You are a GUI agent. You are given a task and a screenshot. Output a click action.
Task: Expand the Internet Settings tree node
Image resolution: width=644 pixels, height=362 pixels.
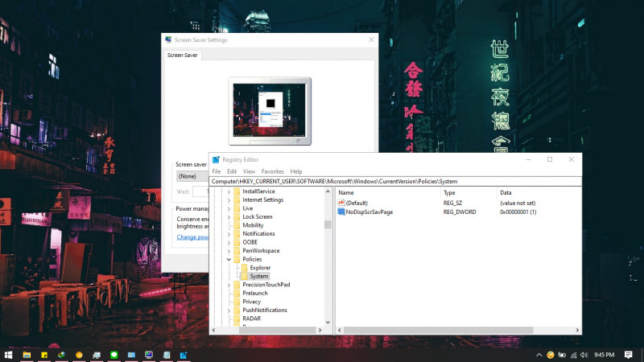pos(229,200)
